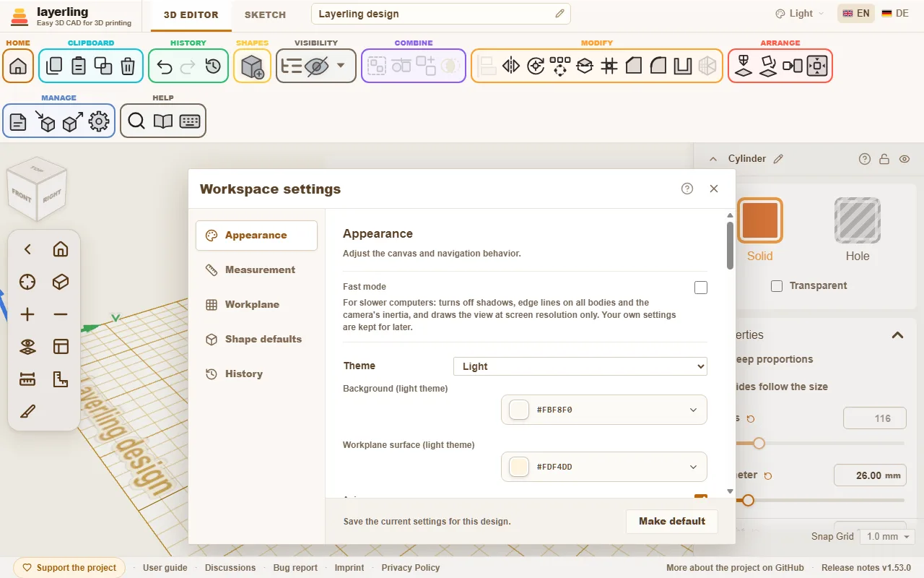This screenshot has width=924, height=578.
Task: Switch language to DE
Action: pos(895,14)
